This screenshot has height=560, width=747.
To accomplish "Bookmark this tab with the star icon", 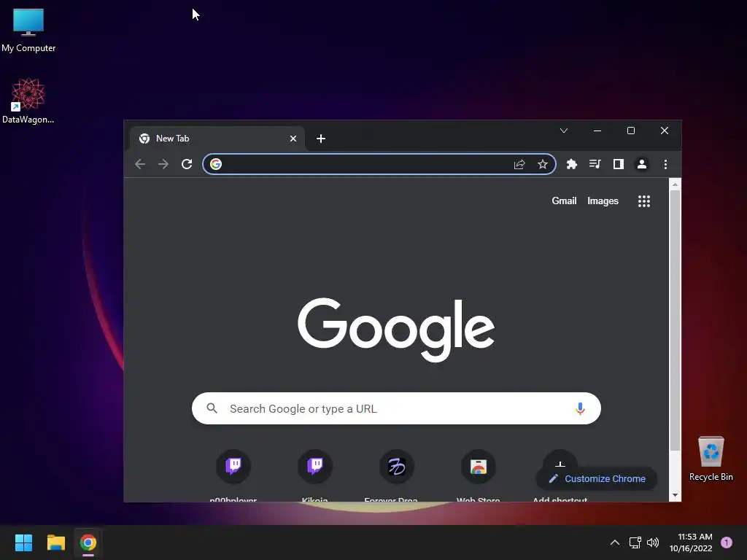I will pyautogui.click(x=543, y=164).
